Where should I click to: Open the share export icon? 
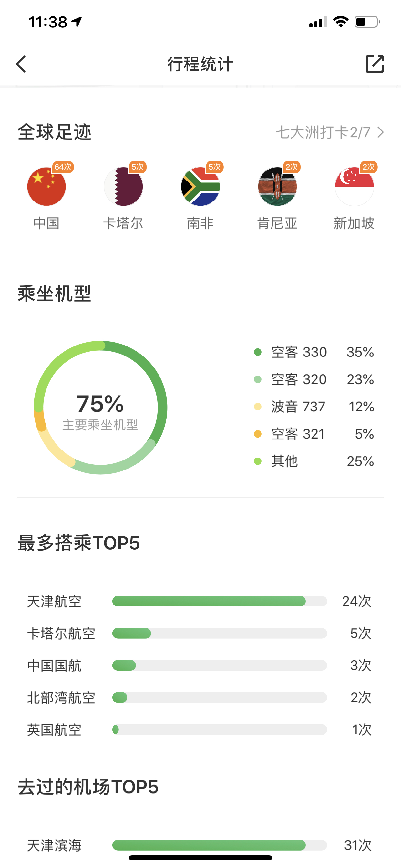pos(375,64)
